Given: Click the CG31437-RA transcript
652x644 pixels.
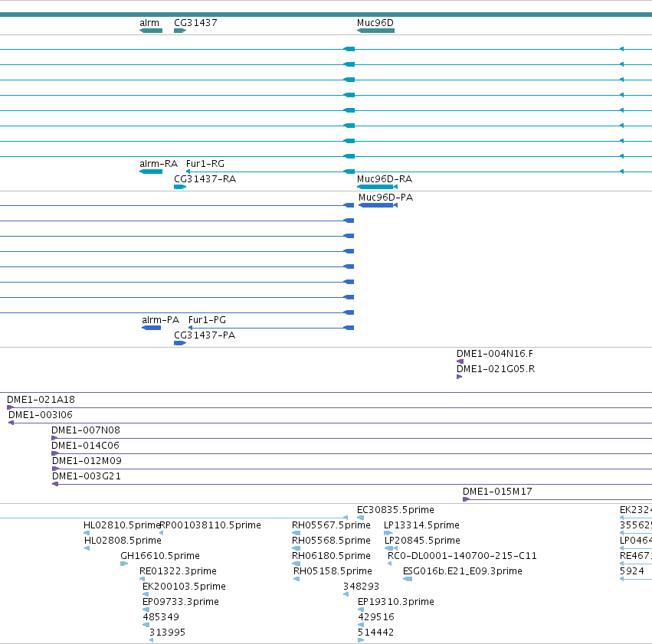Looking at the screenshot, I should click(180, 187).
